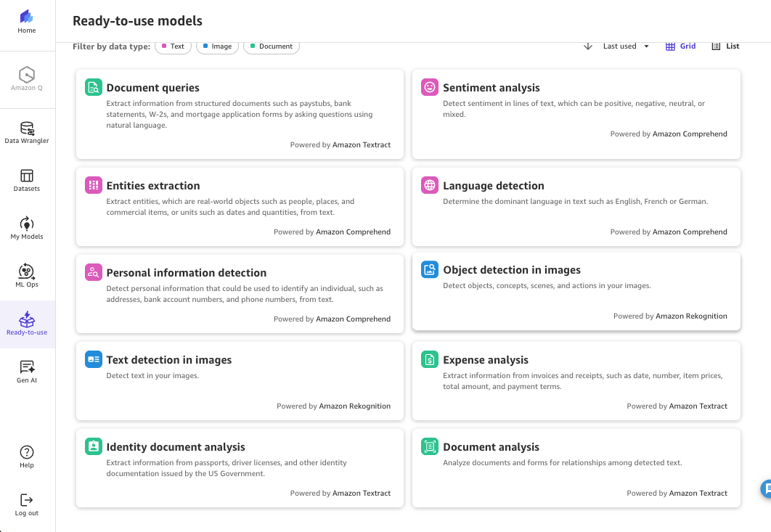The image size is (771, 532).
Task: Open the Gen AI sidebar icon
Action: pos(27,372)
